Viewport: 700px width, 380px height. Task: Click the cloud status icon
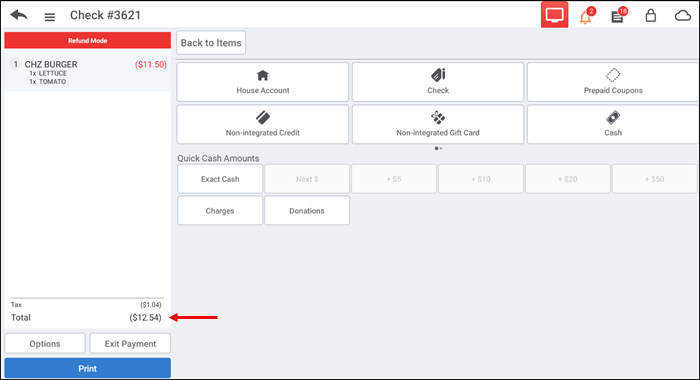(683, 16)
